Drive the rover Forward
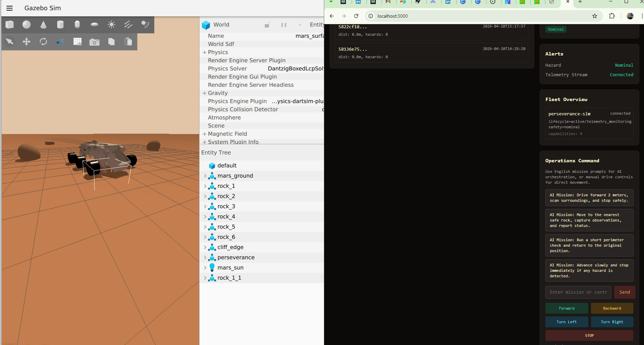Viewport: 644px width, 345px height. pyautogui.click(x=567, y=308)
